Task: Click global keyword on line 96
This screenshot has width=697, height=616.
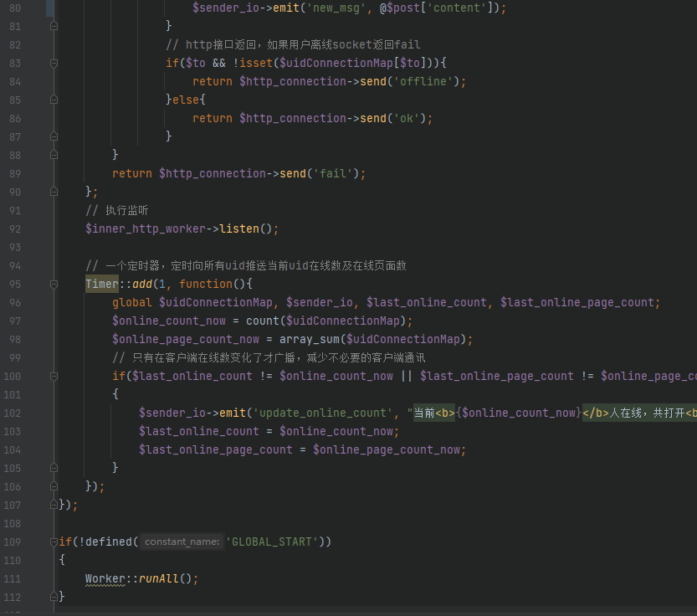Action: pos(132,302)
